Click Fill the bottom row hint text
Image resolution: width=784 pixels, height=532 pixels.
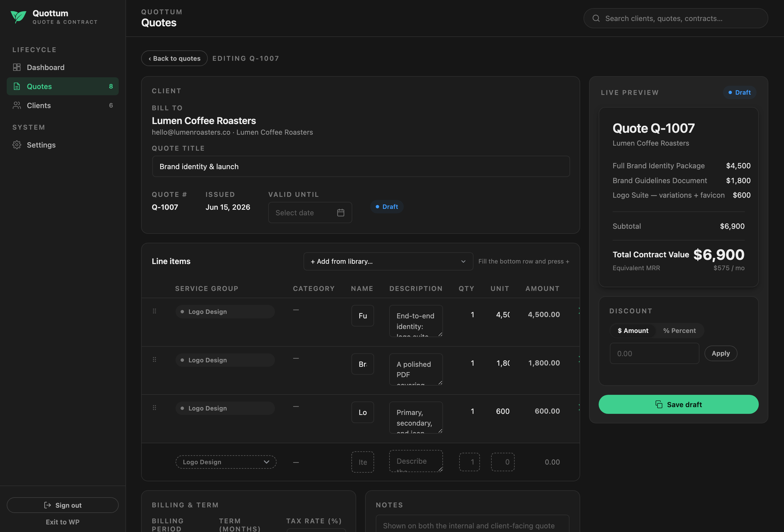click(x=524, y=262)
